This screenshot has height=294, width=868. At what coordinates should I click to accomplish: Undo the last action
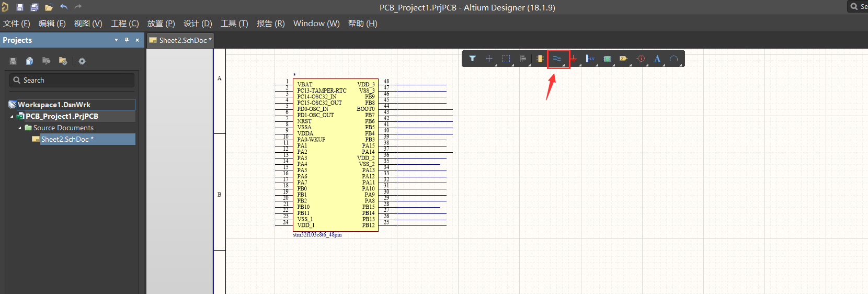[x=64, y=7]
